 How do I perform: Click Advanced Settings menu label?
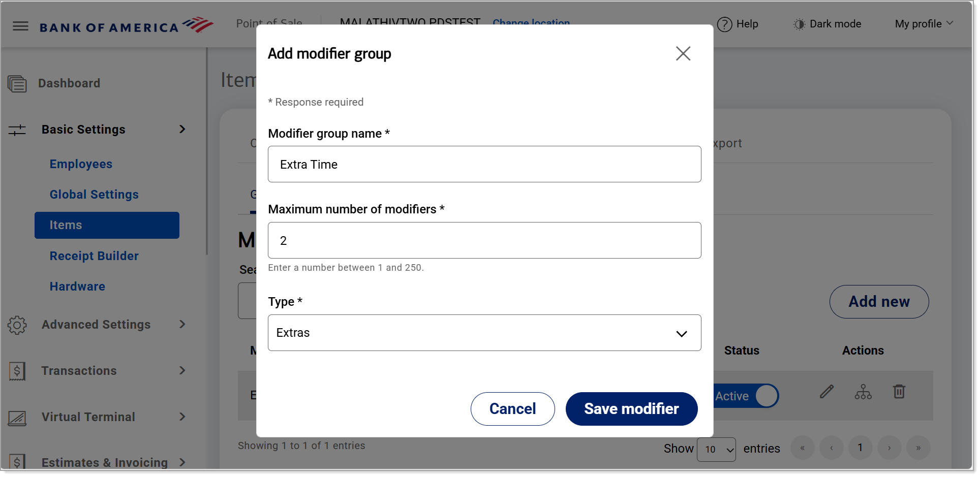tap(96, 325)
